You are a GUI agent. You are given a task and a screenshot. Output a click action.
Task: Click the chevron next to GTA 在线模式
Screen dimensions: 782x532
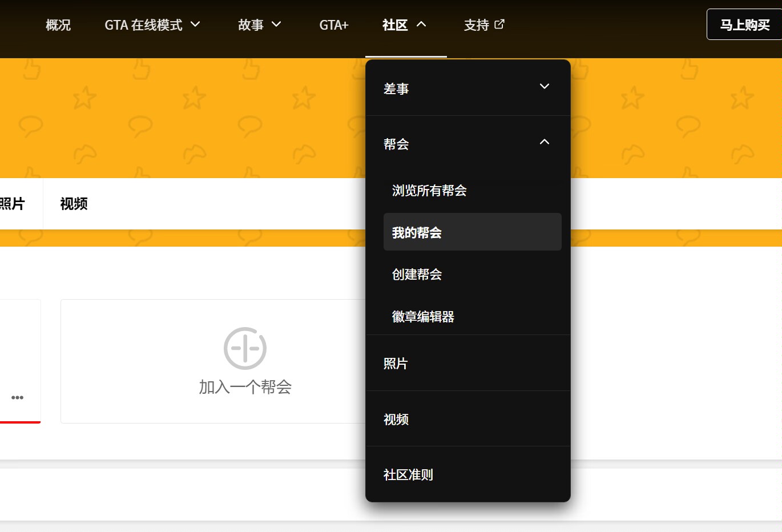(195, 25)
